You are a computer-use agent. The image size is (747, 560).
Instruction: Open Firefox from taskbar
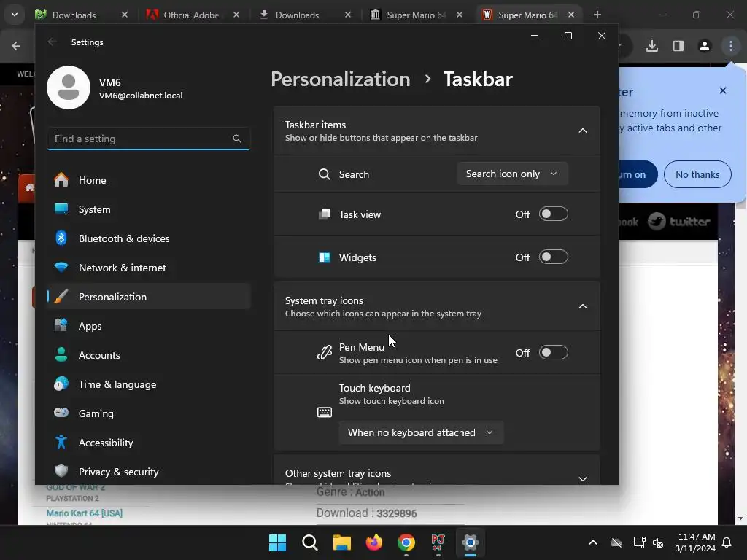(x=374, y=542)
